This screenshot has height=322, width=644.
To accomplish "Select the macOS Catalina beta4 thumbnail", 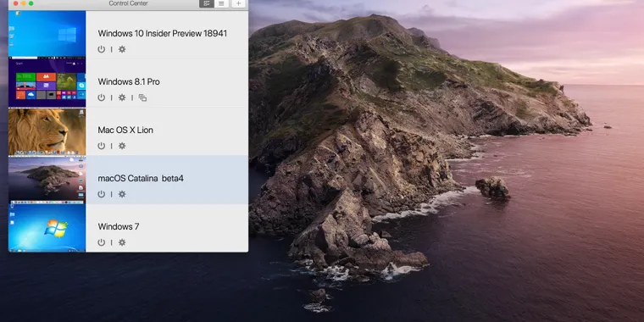I will [47, 180].
